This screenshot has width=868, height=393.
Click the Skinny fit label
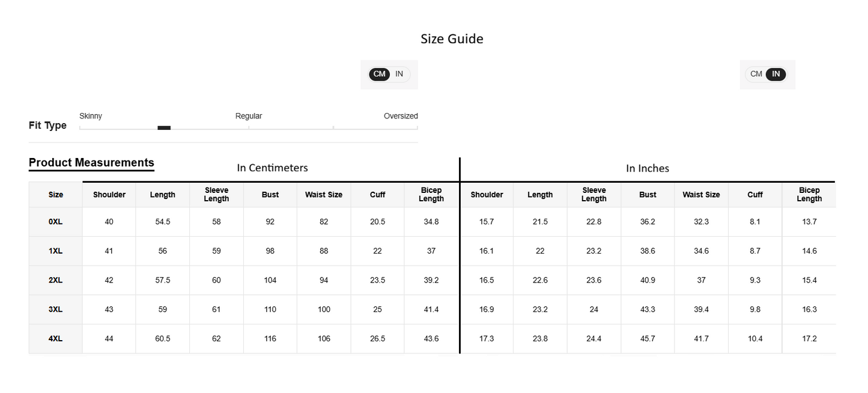tap(91, 116)
